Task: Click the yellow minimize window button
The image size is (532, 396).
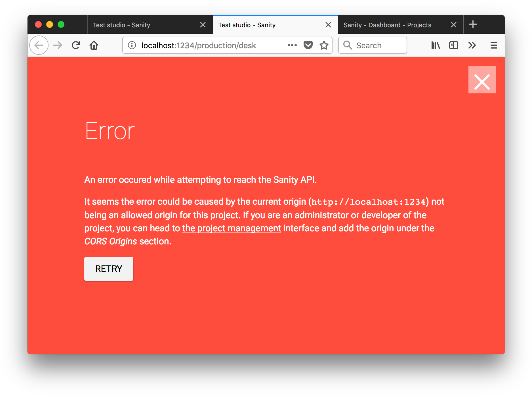Action: (x=50, y=24)
